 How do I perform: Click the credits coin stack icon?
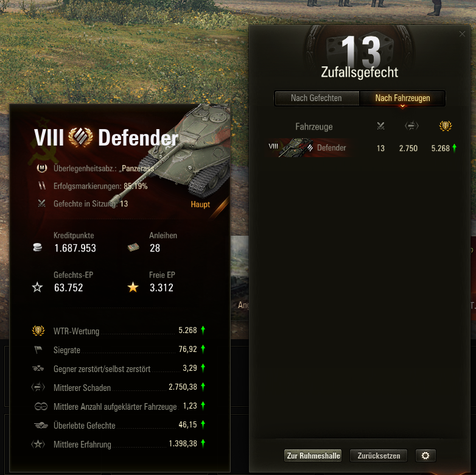38,247
